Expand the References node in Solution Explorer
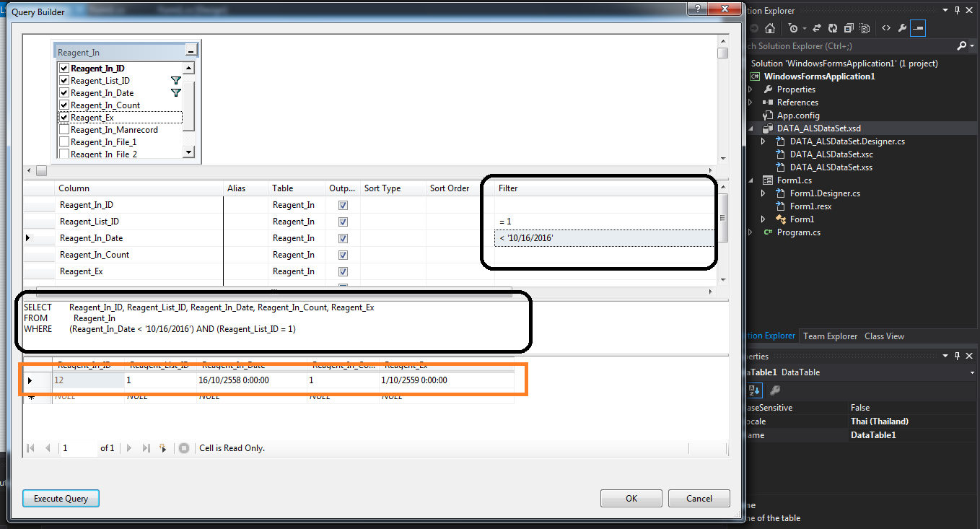This screenshot has height=529, width=980. click(x=751, y=102)
